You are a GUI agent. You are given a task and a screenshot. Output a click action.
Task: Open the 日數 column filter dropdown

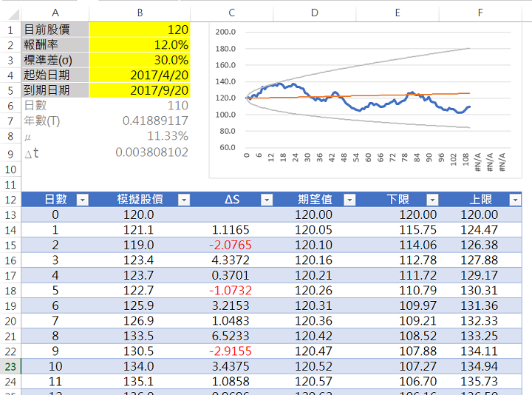click(x=82, y=200)
